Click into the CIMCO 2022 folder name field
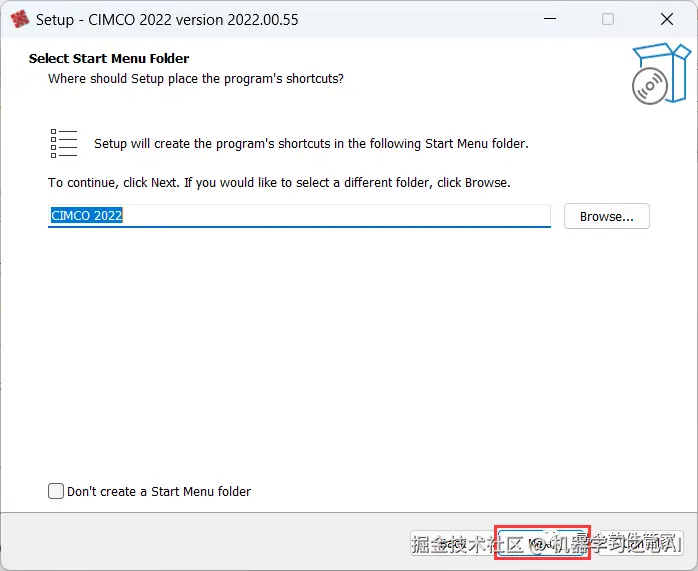Viewport: 698px width, 571px height. click(299, 216)
